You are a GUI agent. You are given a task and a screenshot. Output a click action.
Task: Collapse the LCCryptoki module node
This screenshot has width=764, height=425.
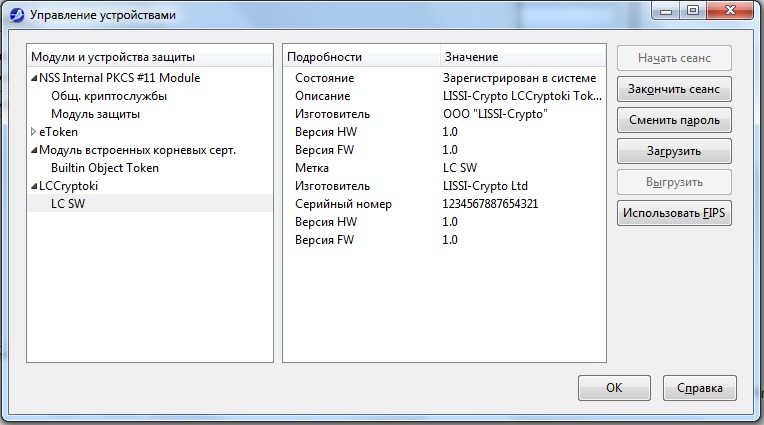point(34,186)
